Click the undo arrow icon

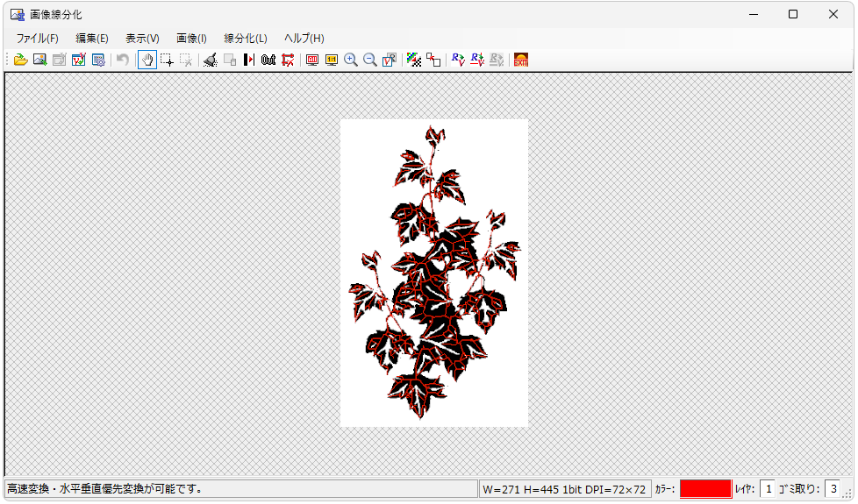tap(123, 60)
